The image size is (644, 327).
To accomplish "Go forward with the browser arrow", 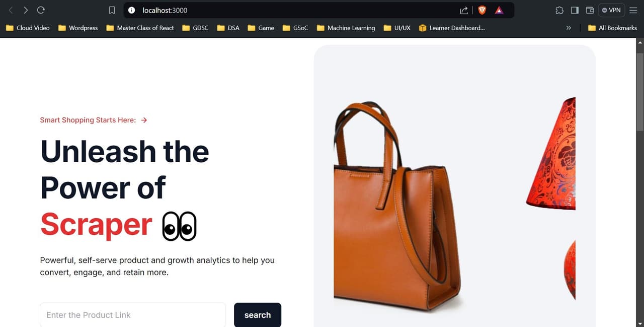I will point(26,10).
